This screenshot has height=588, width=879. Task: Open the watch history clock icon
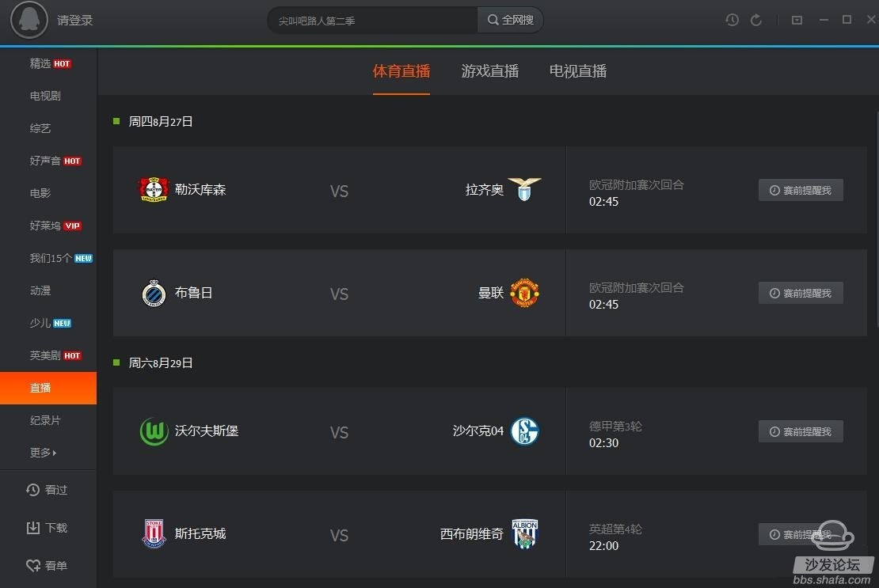[732, 20]
